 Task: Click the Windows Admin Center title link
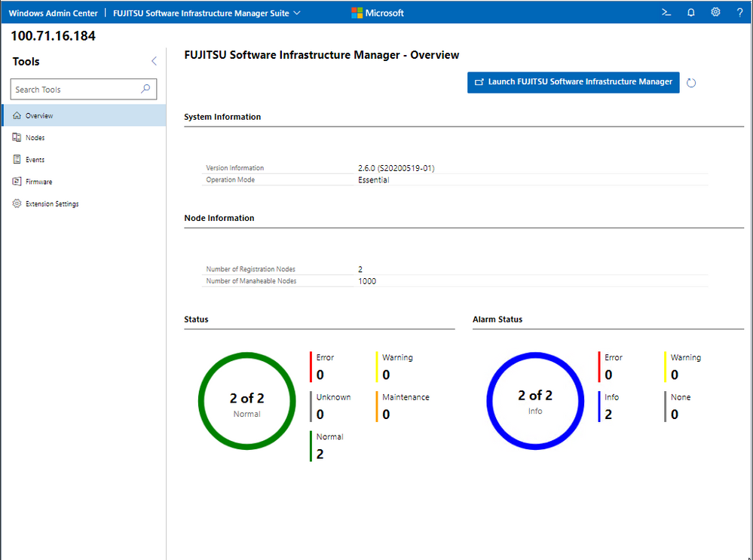[53, 13]
